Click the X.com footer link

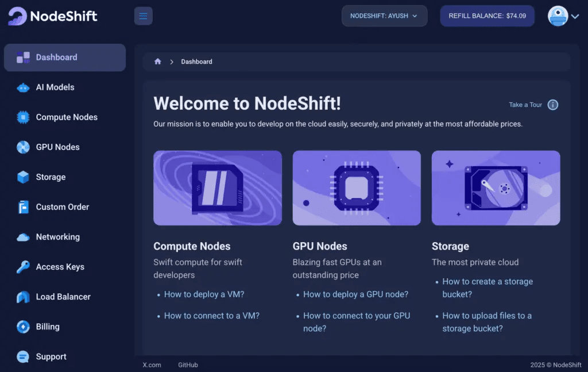click(x=152, y=365)
